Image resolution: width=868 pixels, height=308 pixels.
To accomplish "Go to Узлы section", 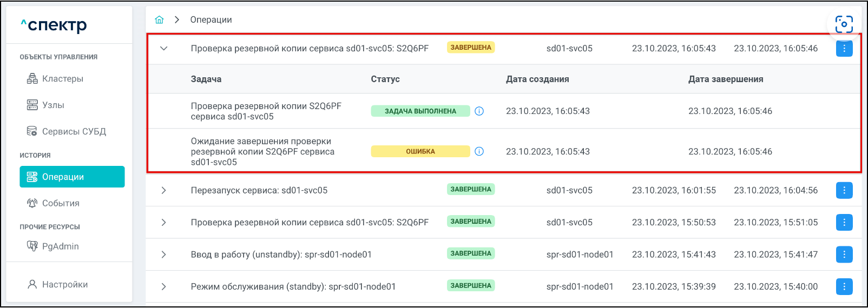I will tap(53, 105).
